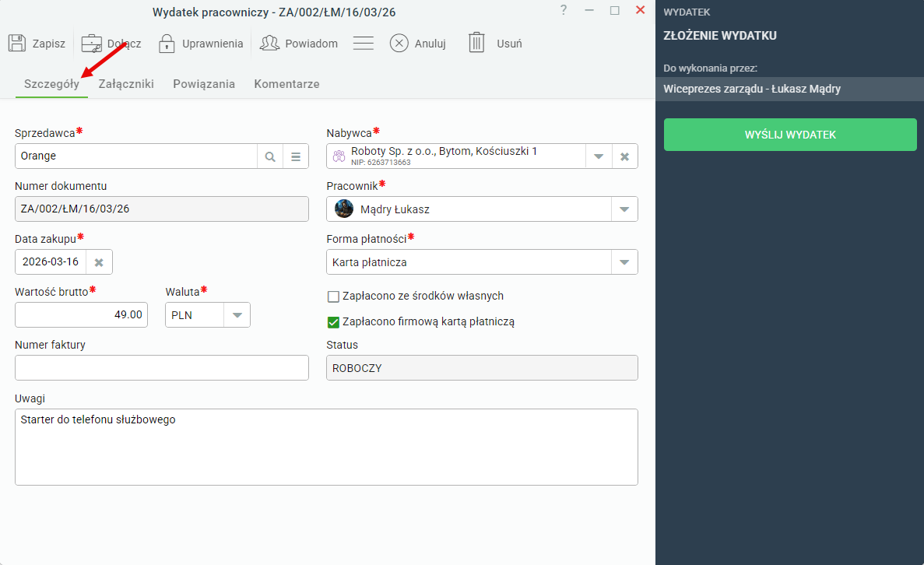924x565 pixels.
Task: Click the Numer dokumentu field
Action: 161,209
